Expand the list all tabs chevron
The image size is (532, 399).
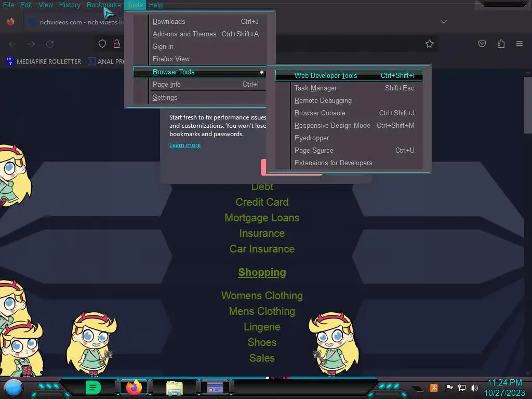click(444, 22)
